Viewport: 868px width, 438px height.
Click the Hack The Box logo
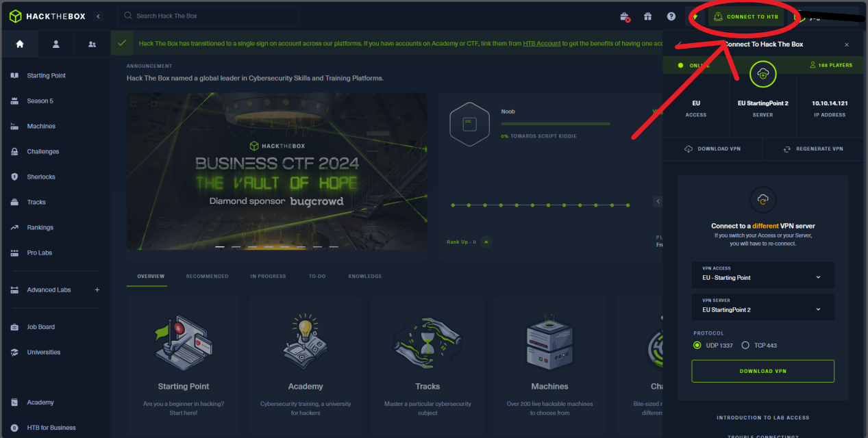point(47,16)
